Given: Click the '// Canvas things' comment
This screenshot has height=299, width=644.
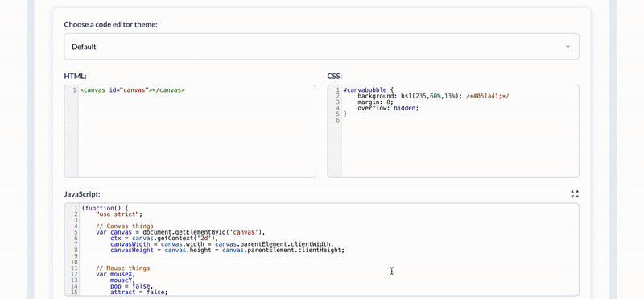Looking at the screenshot, I should (x=125, y=226).
